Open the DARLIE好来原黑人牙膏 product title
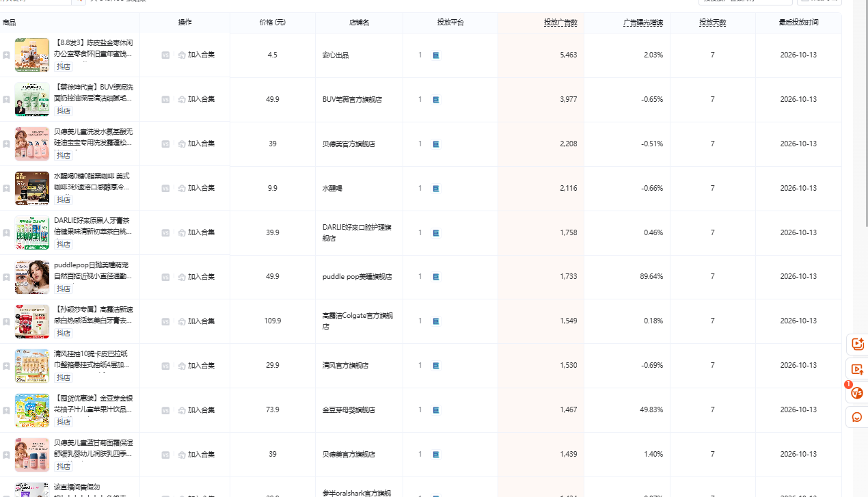The image size is (868, 497). [x=94, y=226]
